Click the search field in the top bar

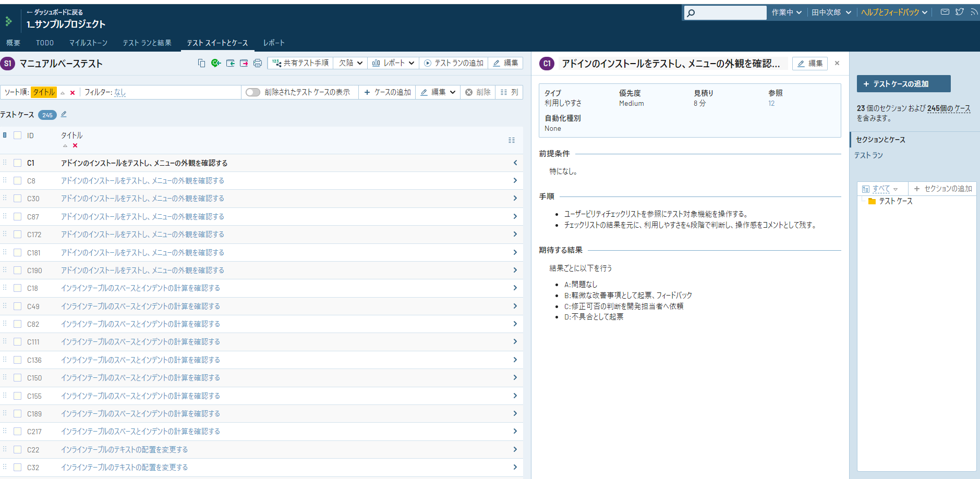click(x=725, y=13)
